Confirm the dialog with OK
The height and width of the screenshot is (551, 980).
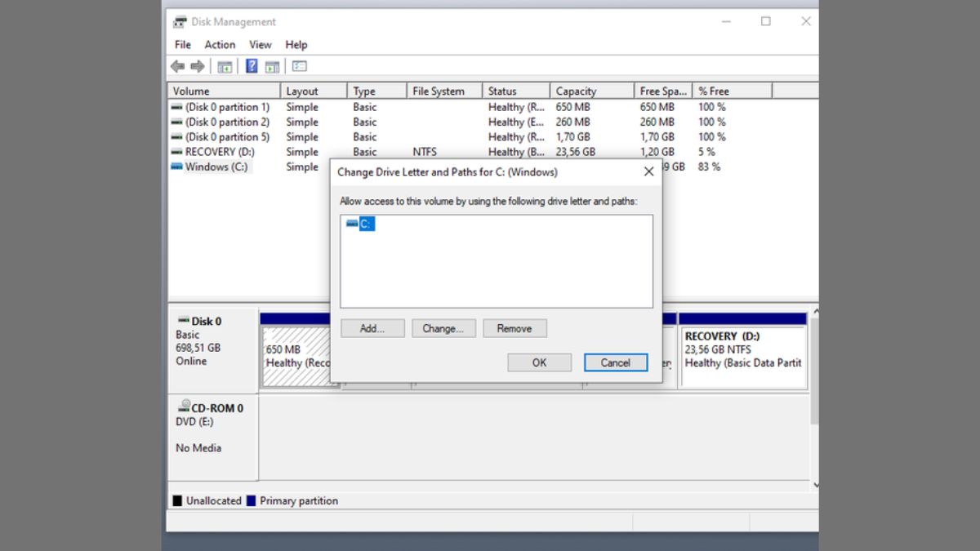point(539,362)
